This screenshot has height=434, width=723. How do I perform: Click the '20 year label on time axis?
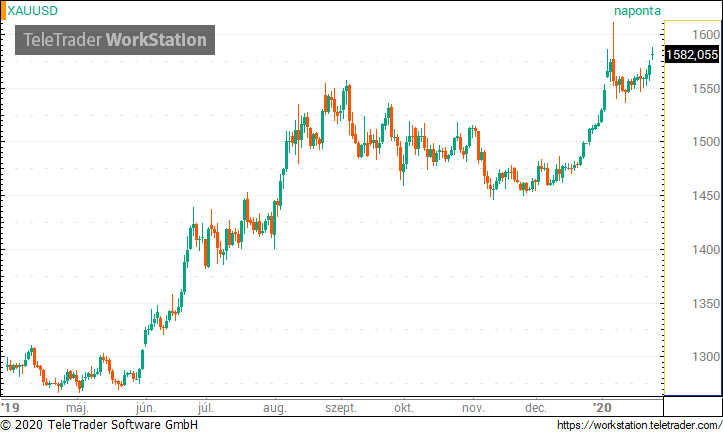click(602, 408)
